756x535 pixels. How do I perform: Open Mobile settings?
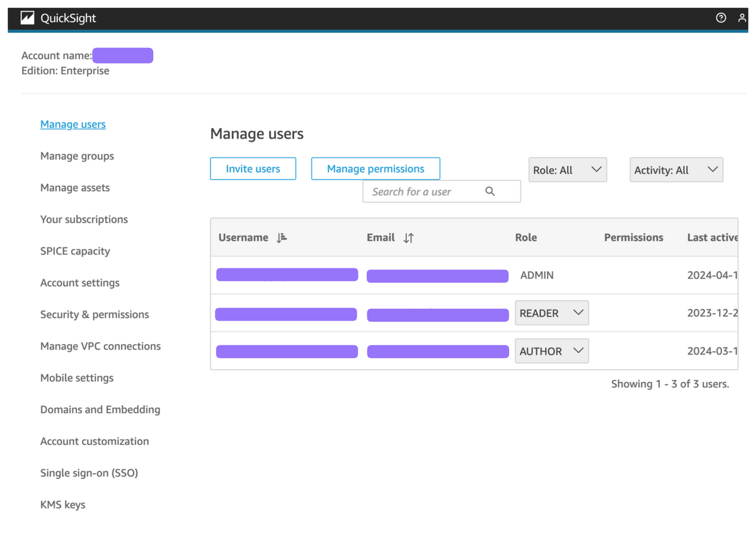point(77,378)
